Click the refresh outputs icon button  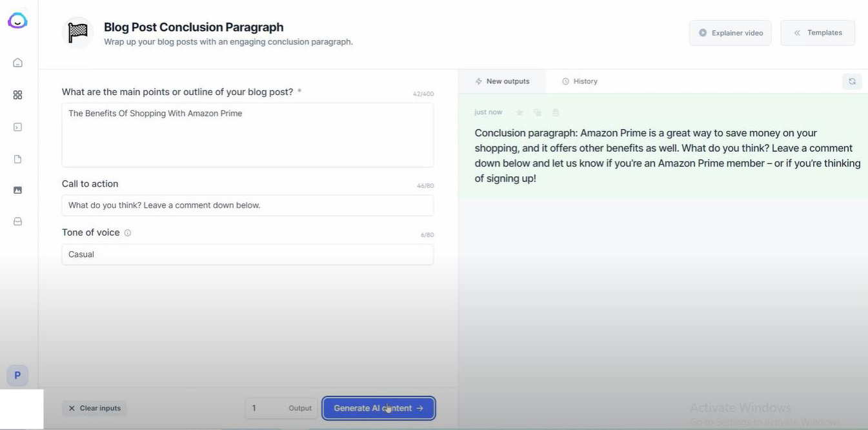[852, 81]
